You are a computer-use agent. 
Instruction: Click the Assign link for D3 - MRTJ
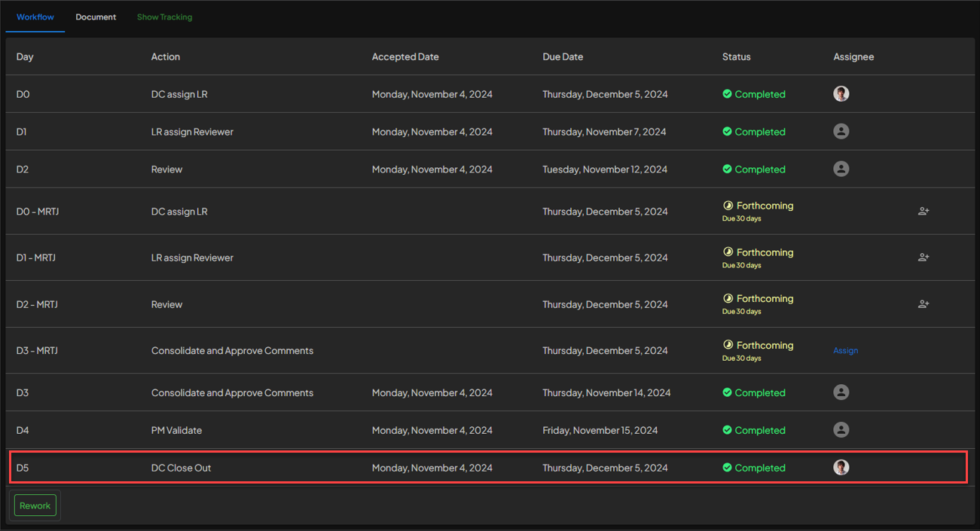845,351
